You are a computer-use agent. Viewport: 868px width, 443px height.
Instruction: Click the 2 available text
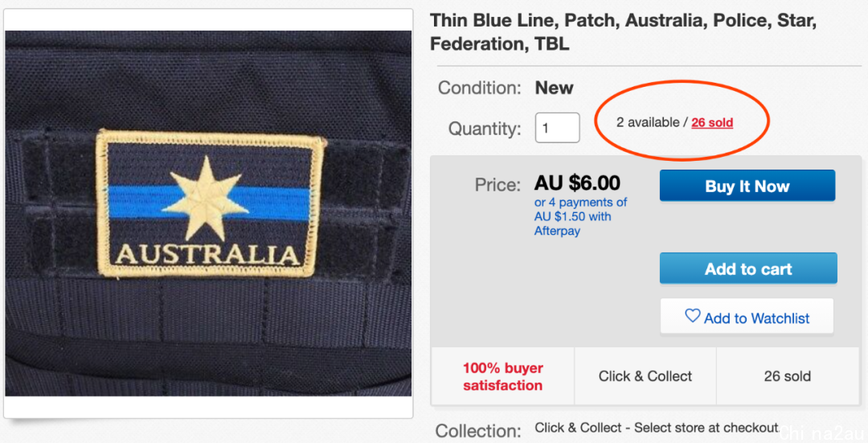pyautogui.click(x=648, y=122)
